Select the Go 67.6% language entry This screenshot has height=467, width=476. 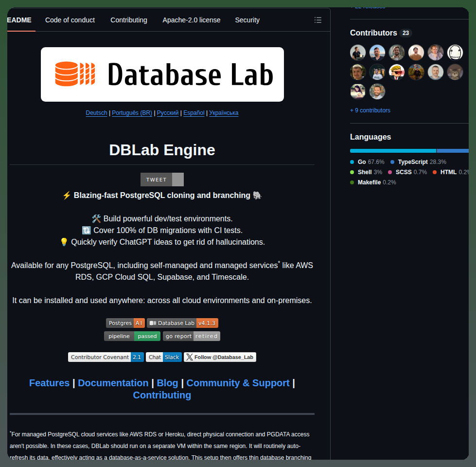click(367, 162)
